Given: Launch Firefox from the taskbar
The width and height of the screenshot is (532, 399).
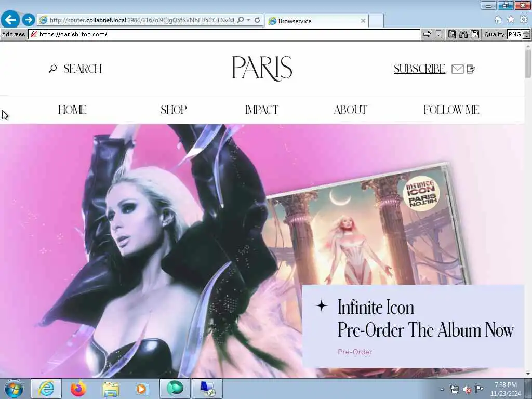Looking at the screenshot, I should point(78,389).
